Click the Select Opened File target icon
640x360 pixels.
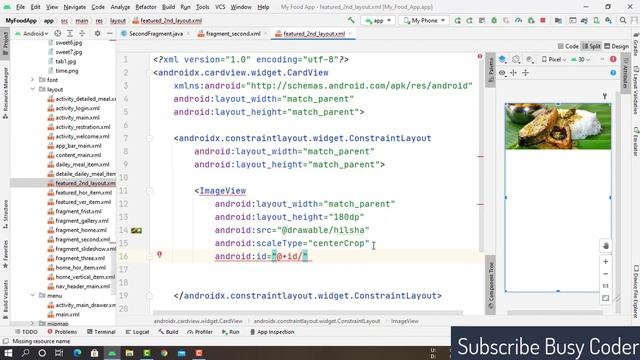coord(58,33)
